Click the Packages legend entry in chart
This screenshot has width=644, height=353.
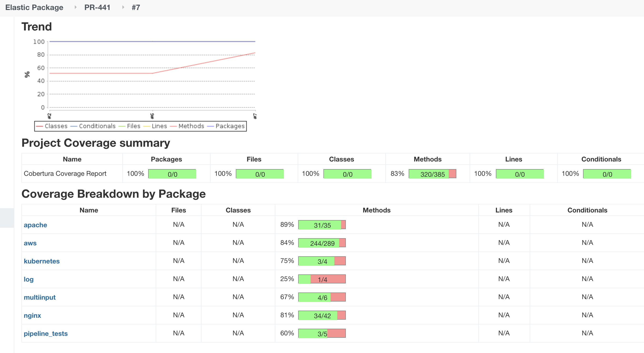[x=230, y=126]
